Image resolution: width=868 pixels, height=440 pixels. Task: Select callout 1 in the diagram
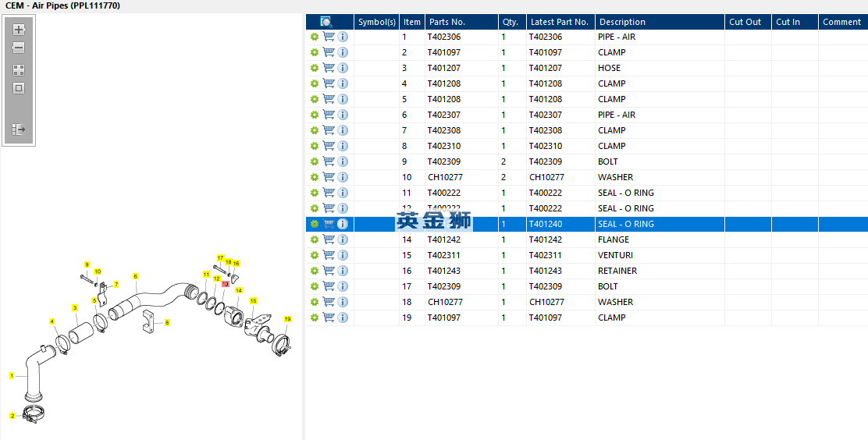point(12,376)
